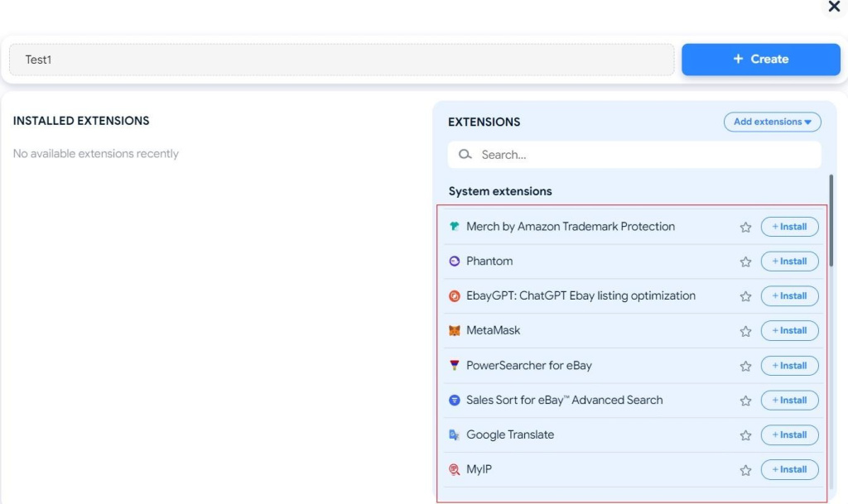Install Merch by Amazon Trademark Protection
848x504 pixels.
pos(789,227)
